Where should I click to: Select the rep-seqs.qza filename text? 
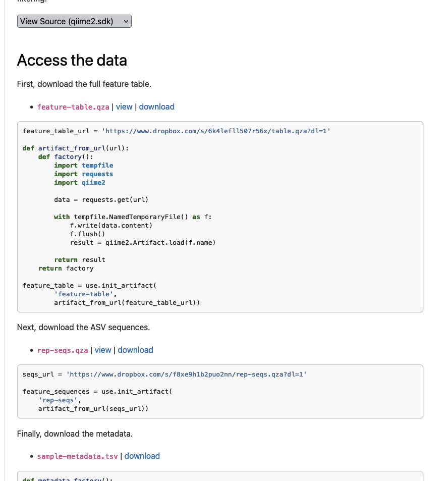(63, 350)
